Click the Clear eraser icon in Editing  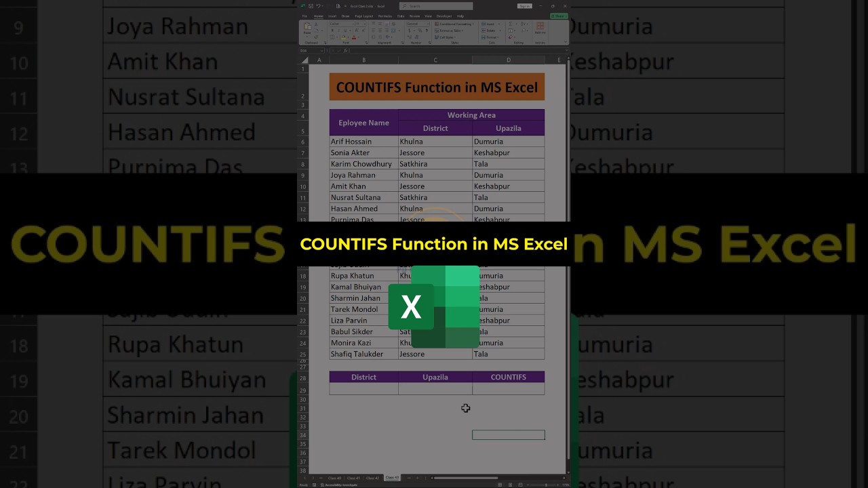(511, 37)
